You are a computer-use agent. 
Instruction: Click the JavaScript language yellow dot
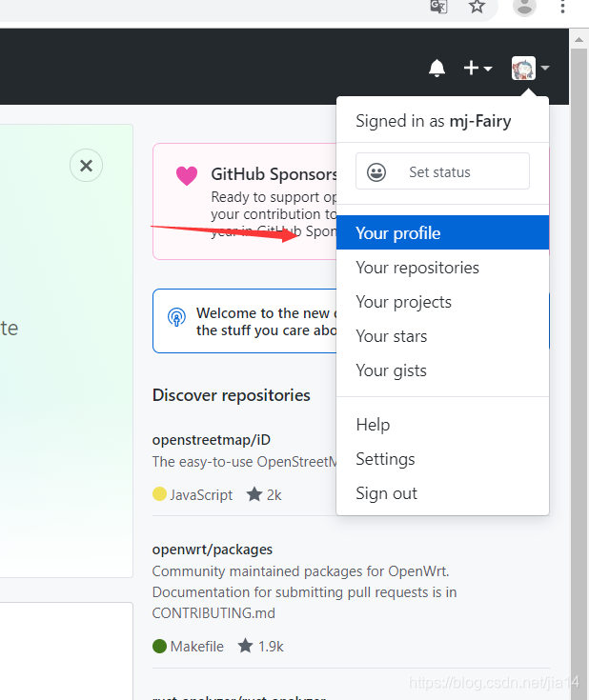point(159,494)
